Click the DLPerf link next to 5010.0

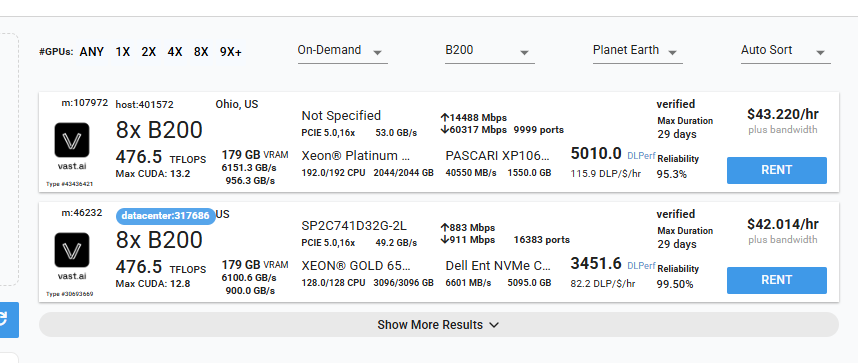tap(641, 155)
